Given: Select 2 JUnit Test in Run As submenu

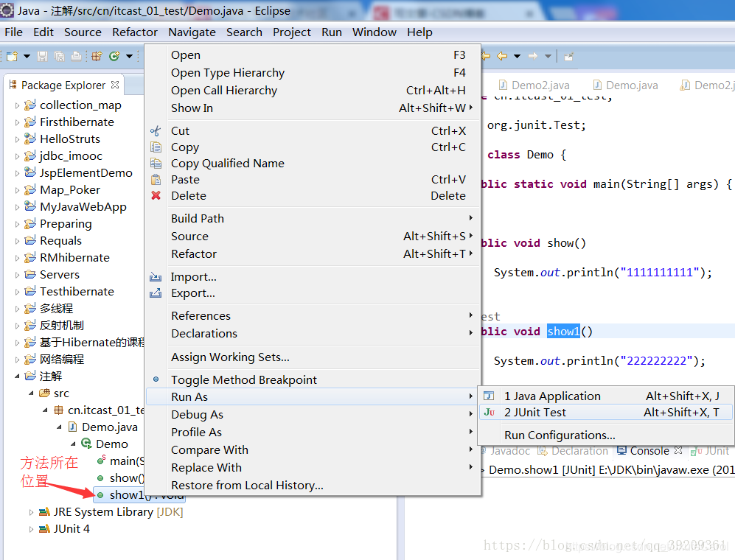Looking at the screenshot, I should tap(606, 413).
